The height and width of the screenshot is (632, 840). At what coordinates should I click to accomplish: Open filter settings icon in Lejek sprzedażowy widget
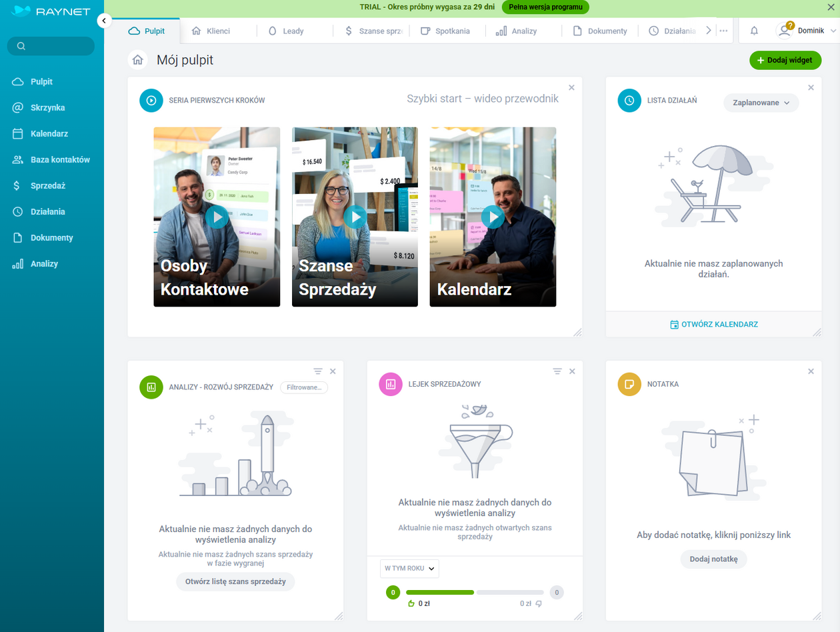point(557,371)
